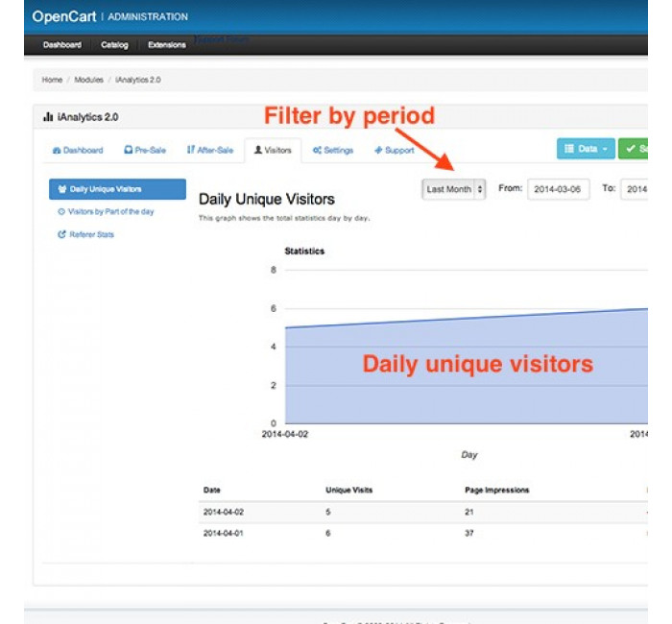
Task: Go to Modules breadcrumb link
Action: click(x=88, y=80)
